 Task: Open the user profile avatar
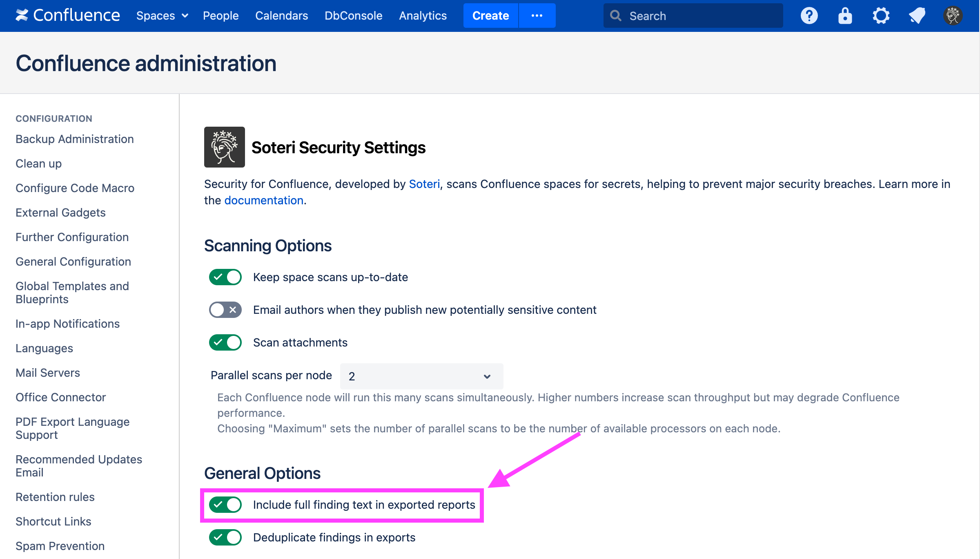tap(953, 16)
